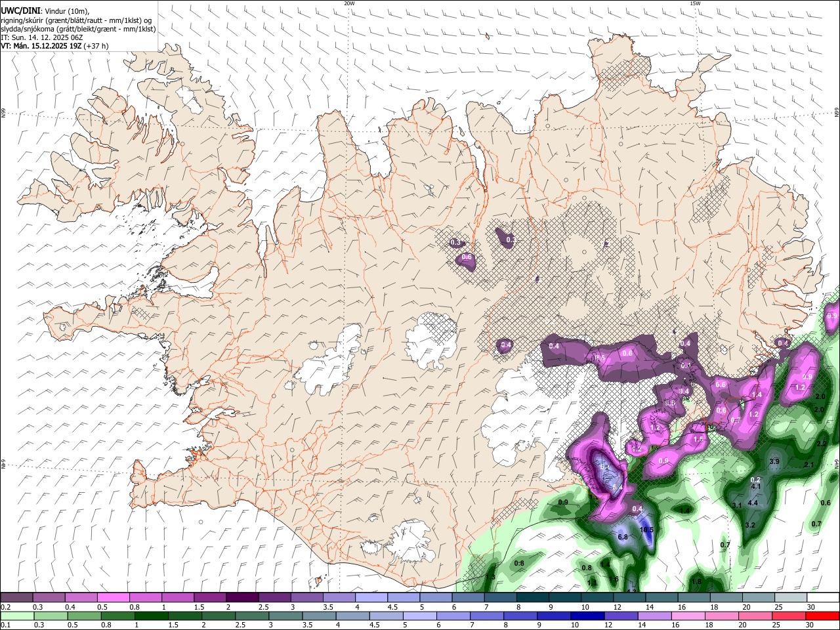Screen dimensions: 840x630
Task: Click the white snow swatch labeled 30
Action: coord(822,598)
